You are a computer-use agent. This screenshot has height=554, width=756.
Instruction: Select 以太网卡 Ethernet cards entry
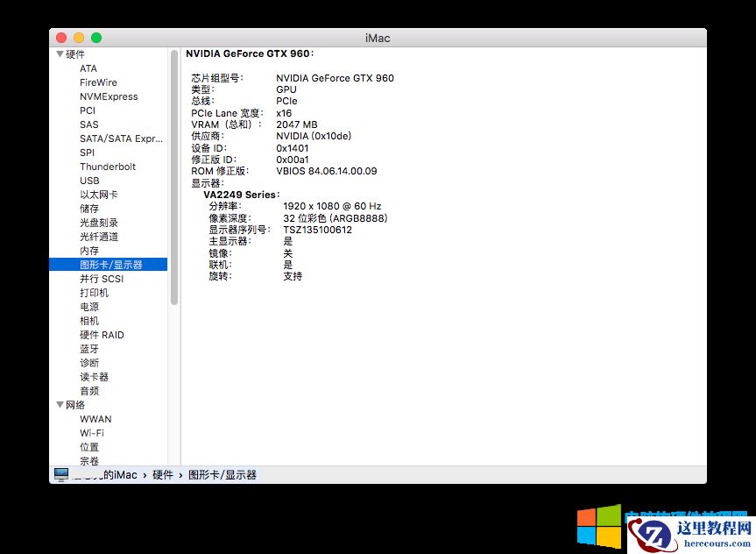99,195
